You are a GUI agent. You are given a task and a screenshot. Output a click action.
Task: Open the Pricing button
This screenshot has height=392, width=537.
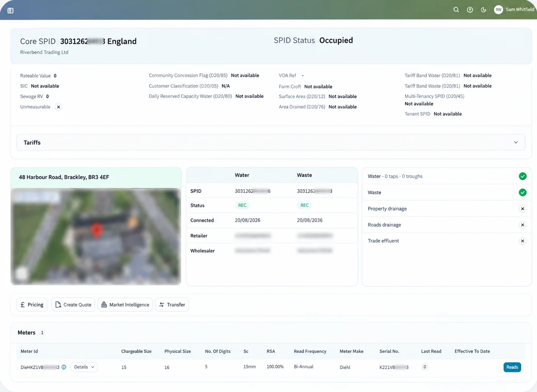(32, 305)
